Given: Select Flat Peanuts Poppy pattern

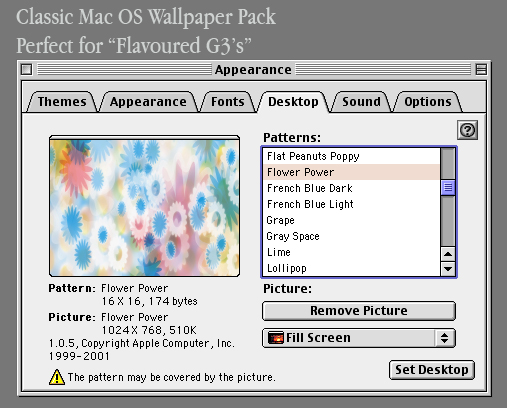Looking at the screenshot, I should 352,156.
